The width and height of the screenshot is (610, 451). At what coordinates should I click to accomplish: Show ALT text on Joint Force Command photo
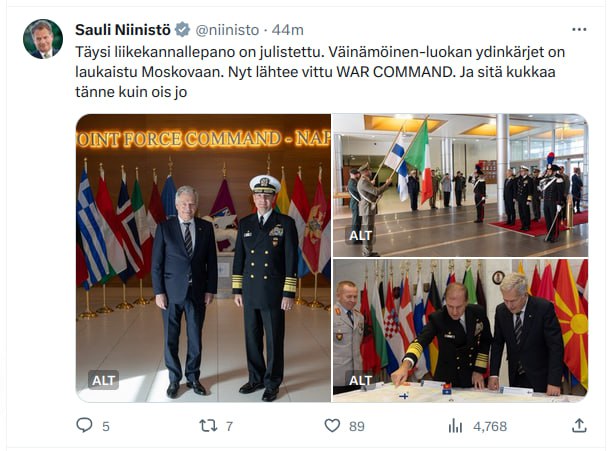tap(103, 380)
